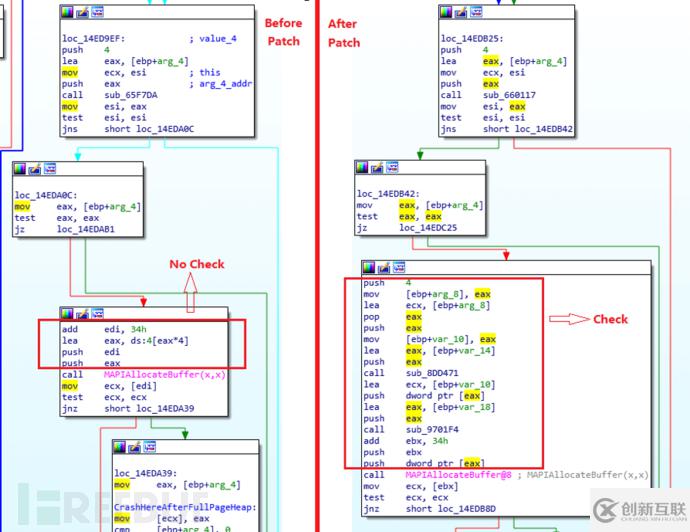
Task: Select the line 'lea ecx, [ebp+arg_8]'
Action: pos(427,305)
